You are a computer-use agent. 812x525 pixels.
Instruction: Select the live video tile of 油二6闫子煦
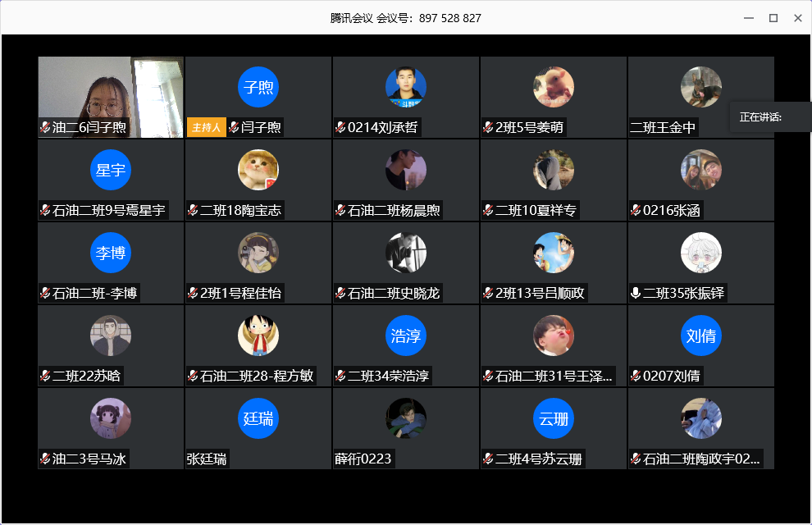click(x=111, y=90)
